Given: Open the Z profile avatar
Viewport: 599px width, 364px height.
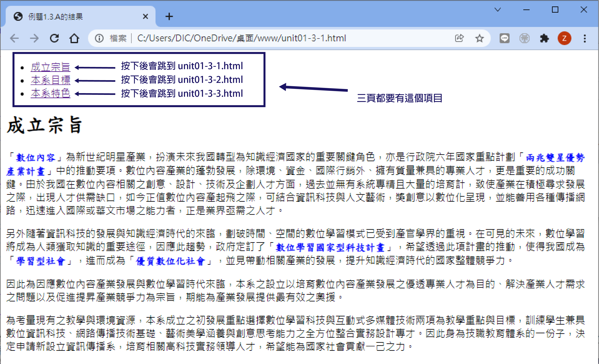Looking at the screenshot, I should [564, 38].
